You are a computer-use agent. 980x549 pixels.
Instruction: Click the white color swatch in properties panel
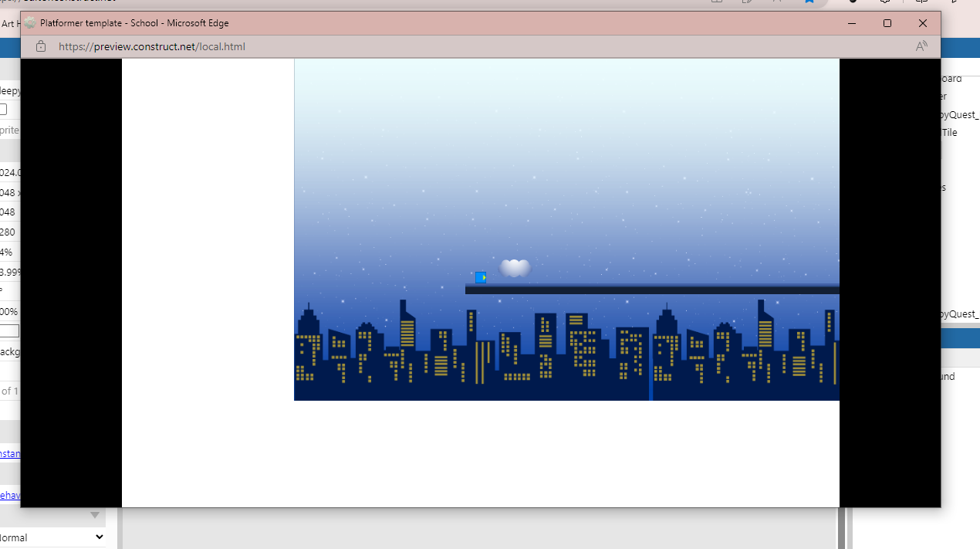coord(9,331)
